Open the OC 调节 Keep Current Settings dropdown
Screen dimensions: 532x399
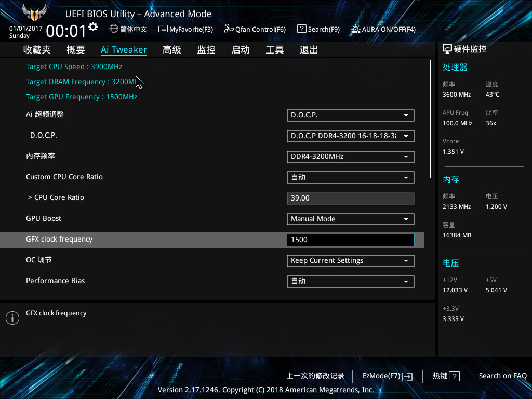pos(350,260)
